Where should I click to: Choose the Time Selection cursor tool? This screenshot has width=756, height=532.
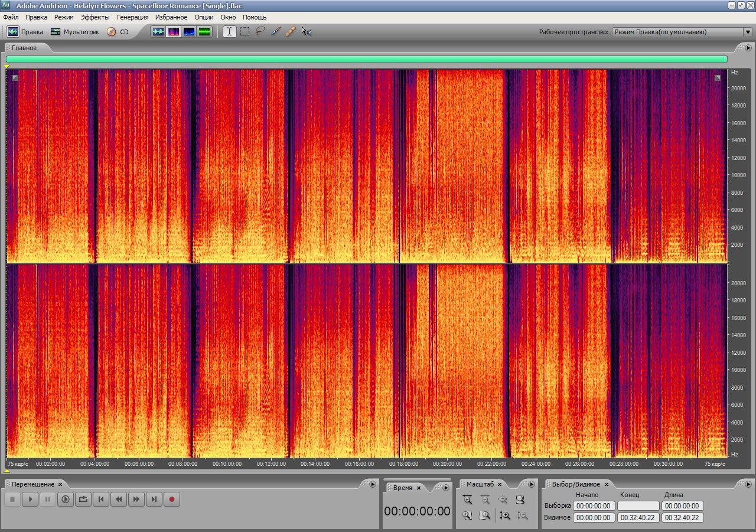[230, 32]
